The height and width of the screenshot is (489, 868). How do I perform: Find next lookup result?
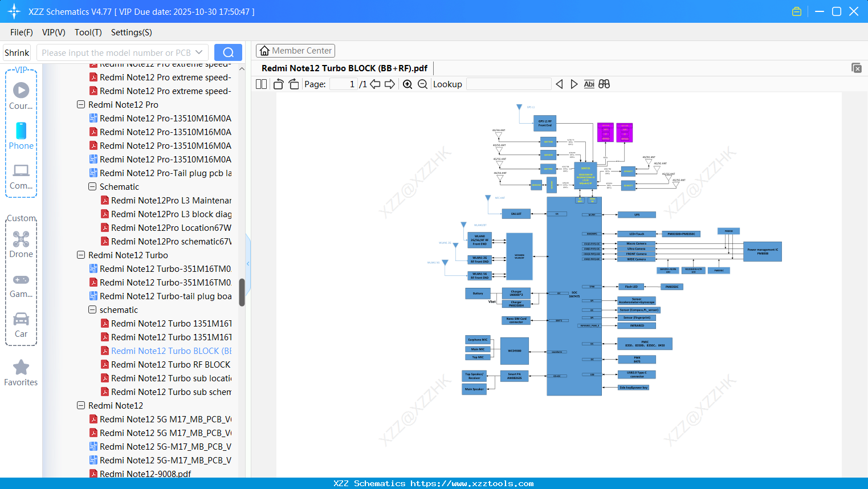pos(574,84)
